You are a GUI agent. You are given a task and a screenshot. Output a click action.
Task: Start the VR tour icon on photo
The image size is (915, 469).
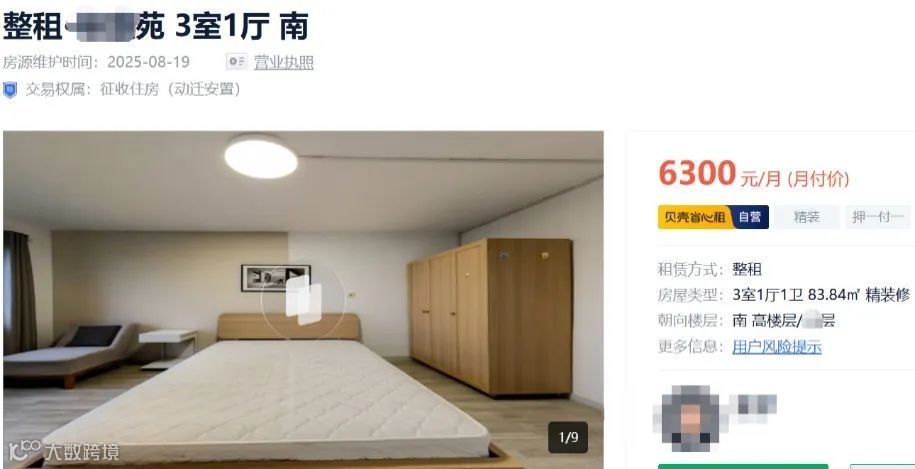[x=303, y=300]
